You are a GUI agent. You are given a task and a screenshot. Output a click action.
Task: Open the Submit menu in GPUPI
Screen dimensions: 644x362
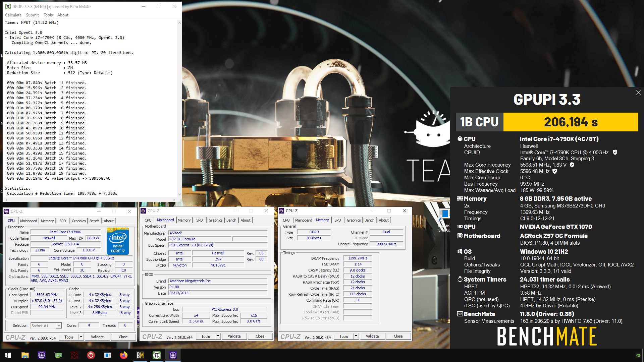pos(33,15)
